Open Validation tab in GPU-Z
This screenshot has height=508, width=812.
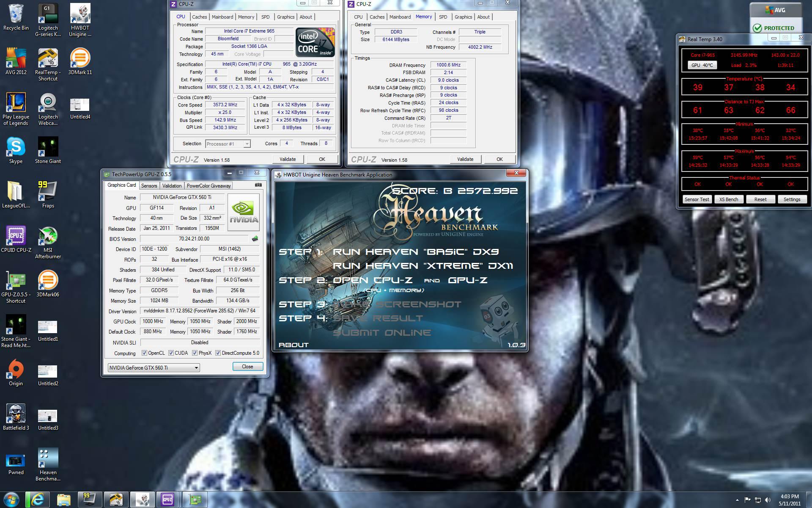click(x=172, y=186)
